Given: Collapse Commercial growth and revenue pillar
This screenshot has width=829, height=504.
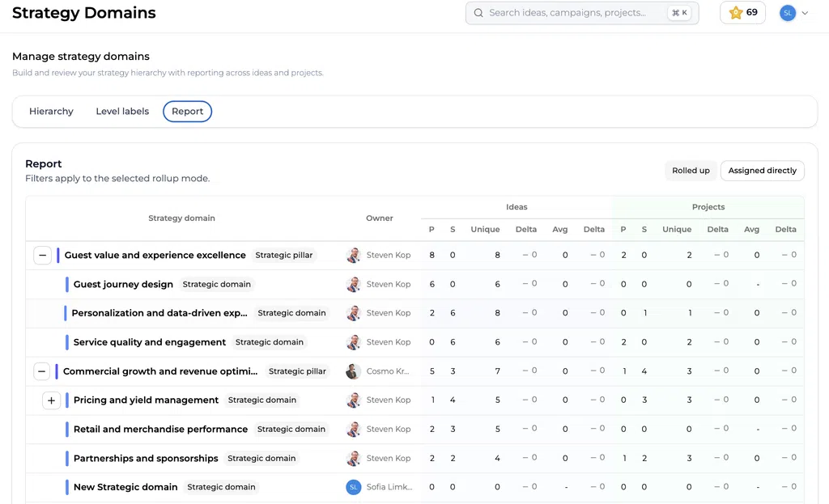Looking at the screenshot, I should [x=41, y=371].
